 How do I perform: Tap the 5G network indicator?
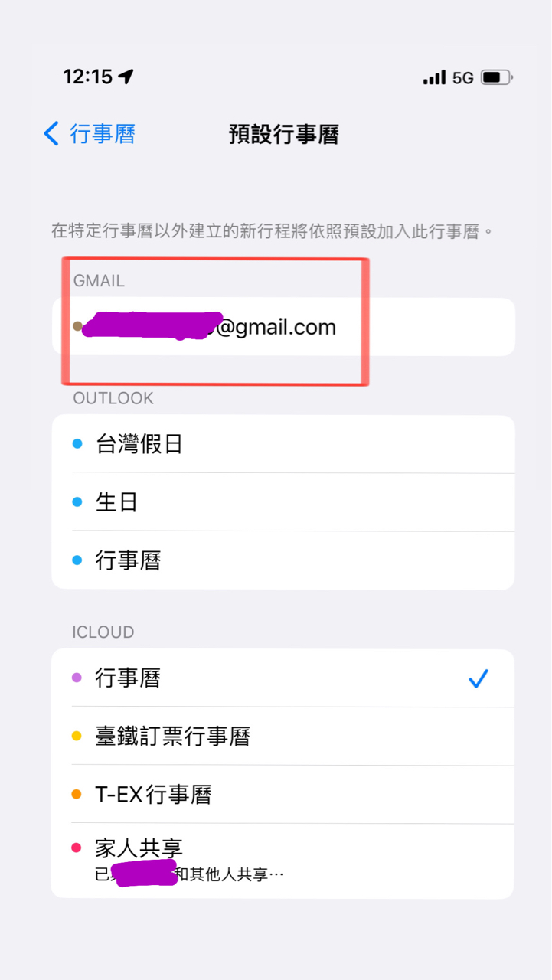(463, 77)
